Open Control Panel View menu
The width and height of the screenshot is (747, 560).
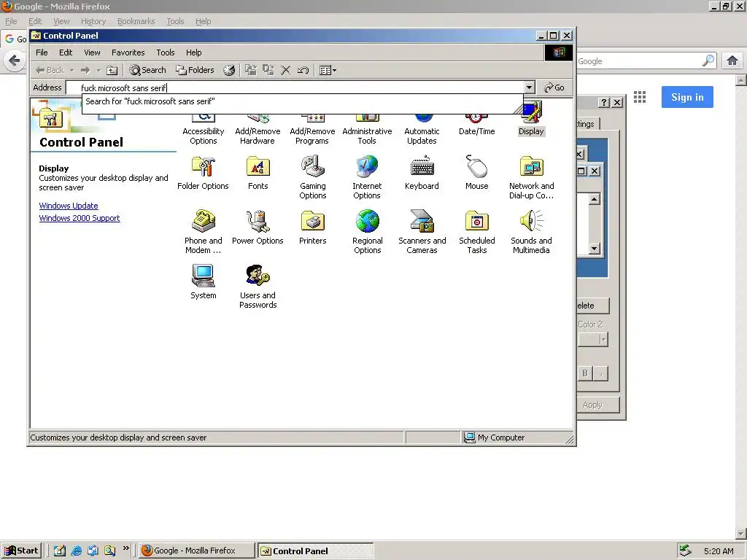93,52
